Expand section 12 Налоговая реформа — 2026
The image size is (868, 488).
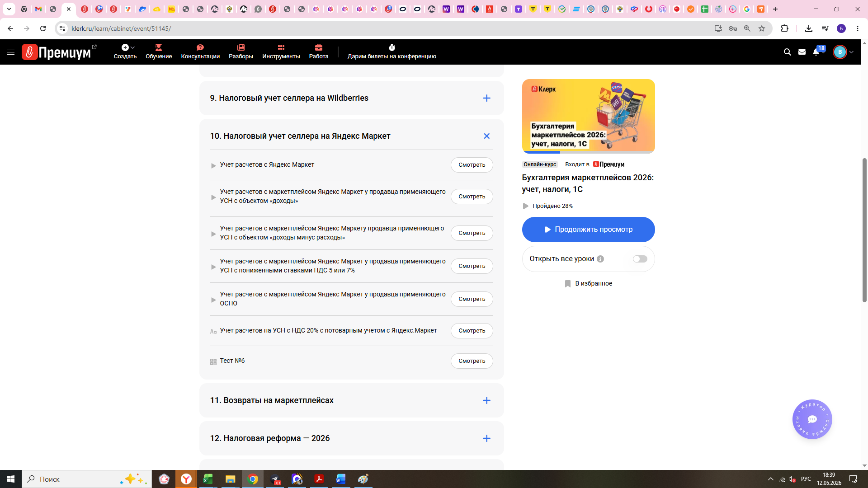pos(486,438)
